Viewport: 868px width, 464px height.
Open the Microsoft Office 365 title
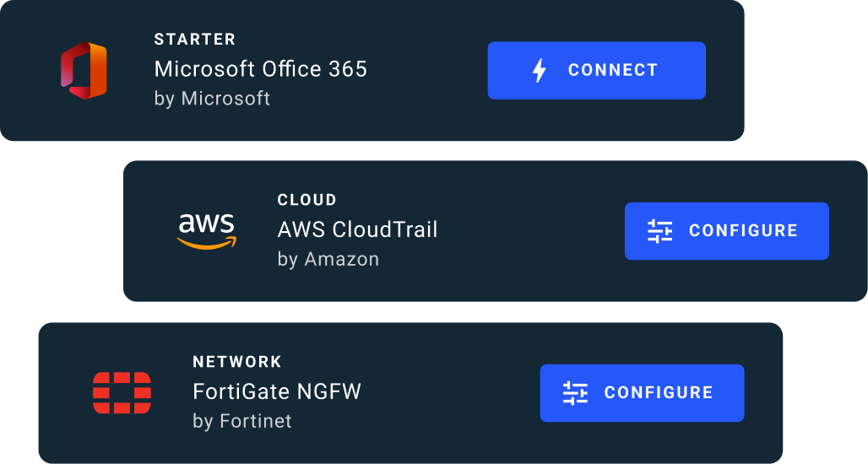260,69
